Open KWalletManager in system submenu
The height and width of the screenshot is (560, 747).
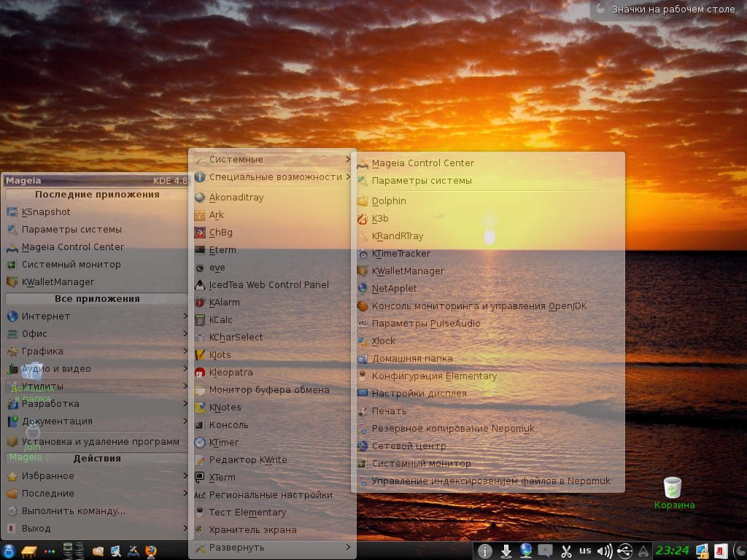point(488,271)
